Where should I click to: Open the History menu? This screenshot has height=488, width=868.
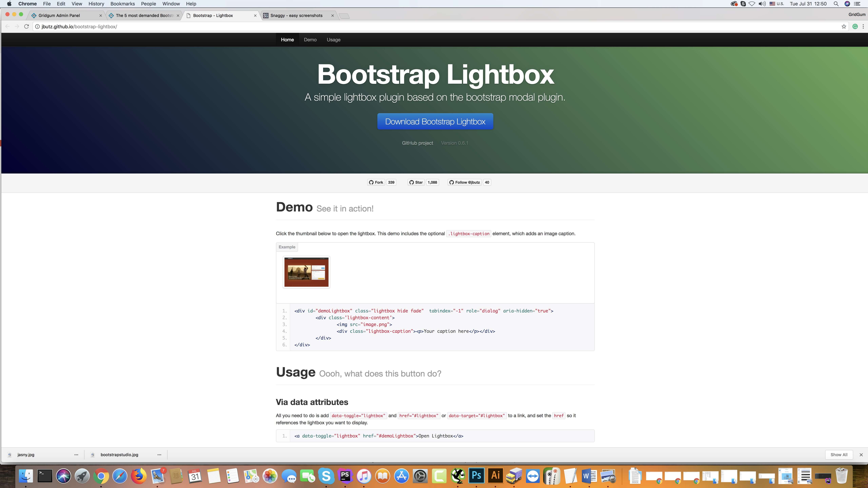[96, 4]
